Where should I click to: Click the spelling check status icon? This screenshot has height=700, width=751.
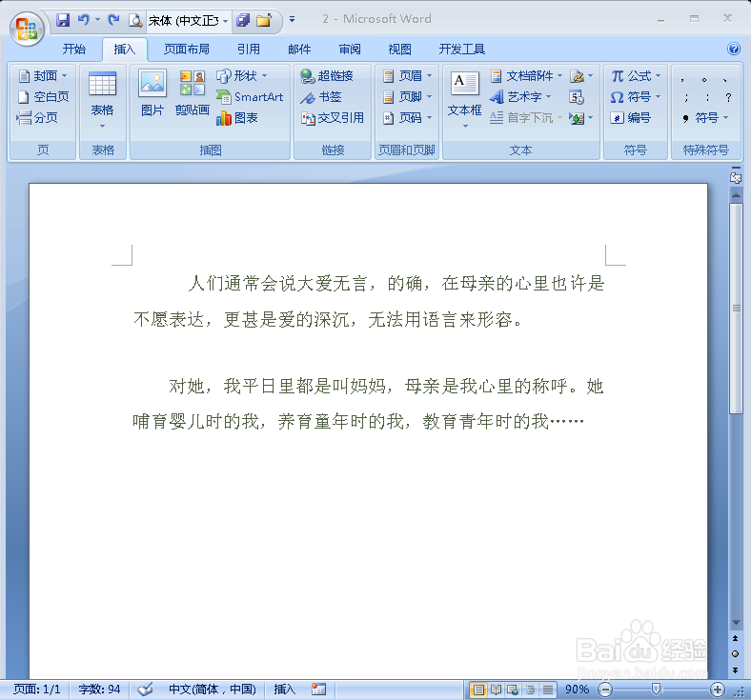point(145,689)
